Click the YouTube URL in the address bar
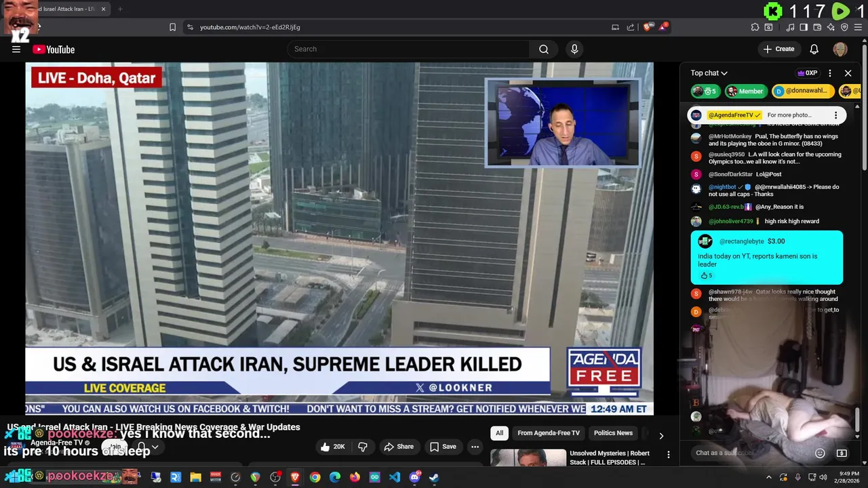The width and height of the screenshot is (868, 488). (250, 27)
